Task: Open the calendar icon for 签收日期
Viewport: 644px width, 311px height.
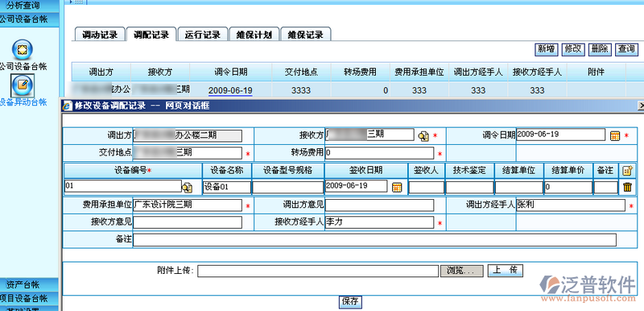Action: click(x=397, y=187)
